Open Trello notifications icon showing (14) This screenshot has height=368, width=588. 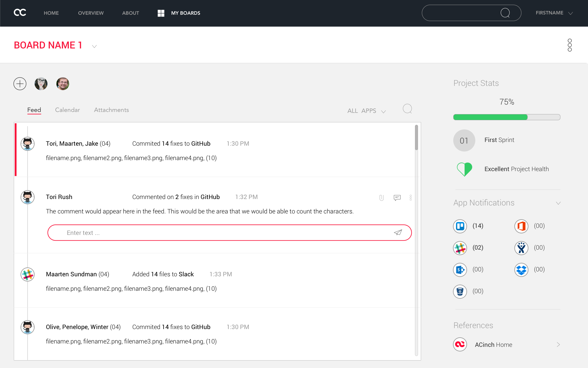[x=460, y=226]
